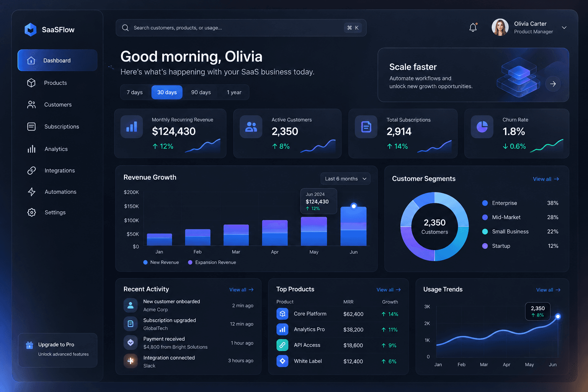The height and width of the screenshot is (392, 588).
Task: Click the Products cube icon in sidebar
Action: point(31,83)
